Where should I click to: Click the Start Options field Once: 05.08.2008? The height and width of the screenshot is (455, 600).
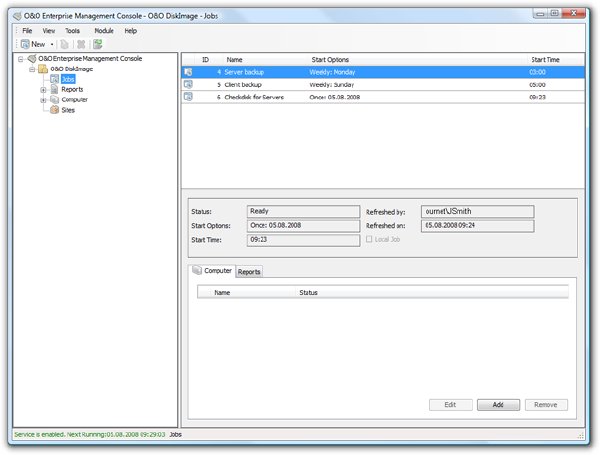coord(303,225)
